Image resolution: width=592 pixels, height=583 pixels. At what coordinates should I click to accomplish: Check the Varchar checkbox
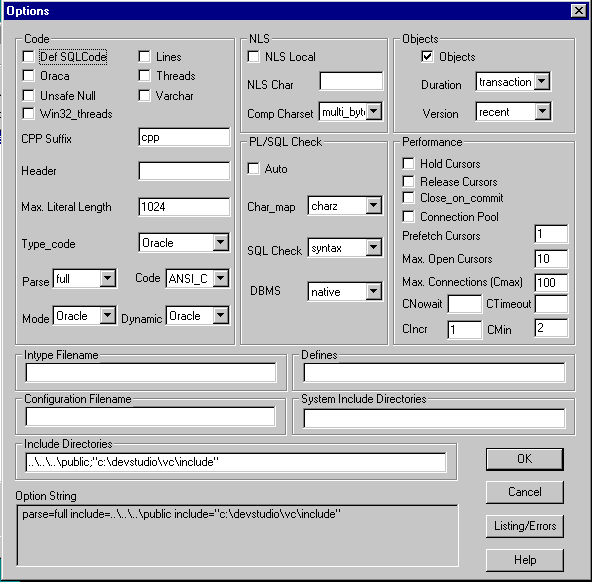click(x=144, y=95)
